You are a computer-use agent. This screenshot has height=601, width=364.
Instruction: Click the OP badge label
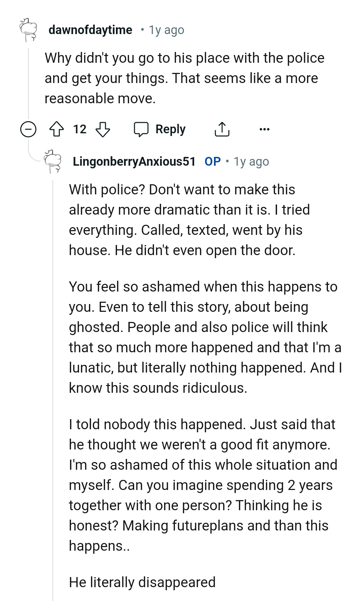(213, 162)
